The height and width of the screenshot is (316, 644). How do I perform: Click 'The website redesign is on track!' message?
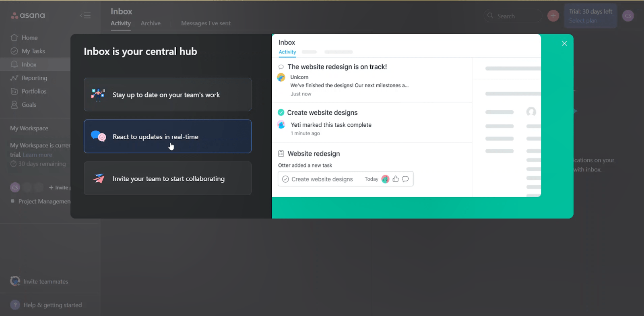(x=337, y=67)
